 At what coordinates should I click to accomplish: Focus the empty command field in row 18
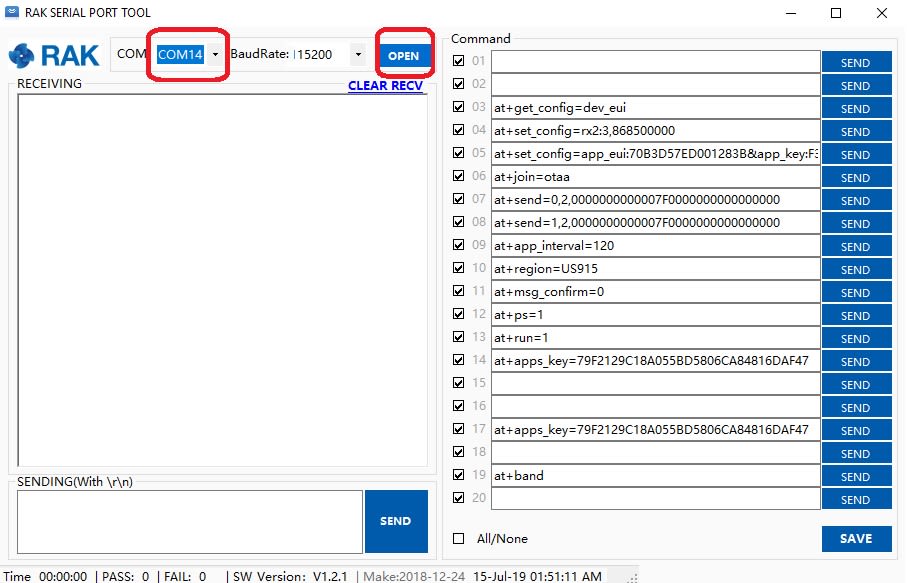655,452
